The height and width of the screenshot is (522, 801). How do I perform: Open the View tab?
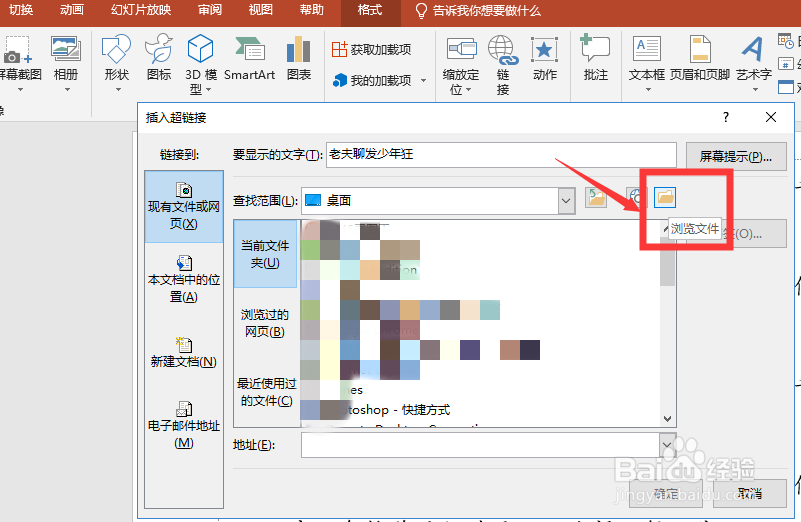click(x=261, y=10)
